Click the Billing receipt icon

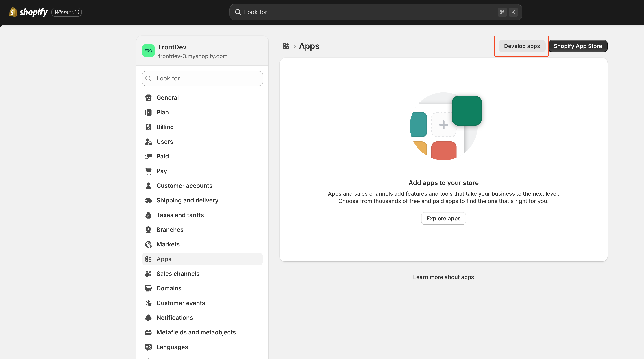[x=148, y=127]
